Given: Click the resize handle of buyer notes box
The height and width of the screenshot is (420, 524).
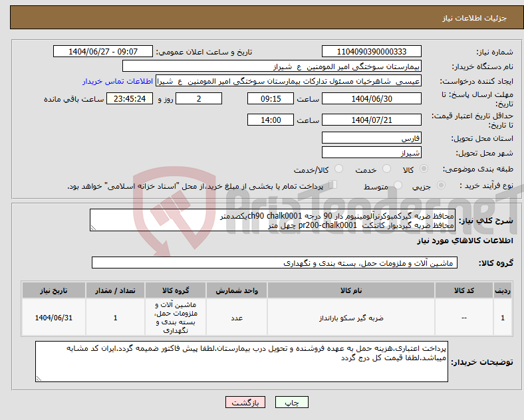Looking at the screenshot, I should point(39,379).
